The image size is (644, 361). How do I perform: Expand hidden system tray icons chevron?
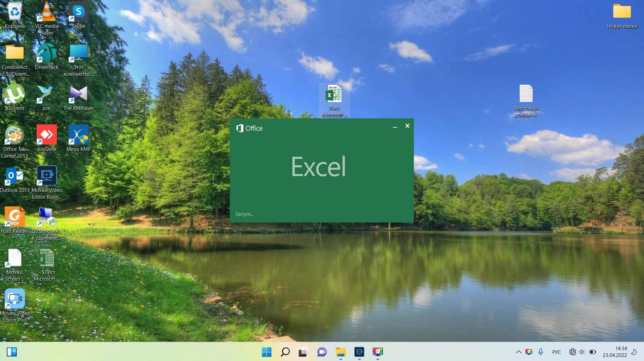pyautogui.click(x=518, y=352)
